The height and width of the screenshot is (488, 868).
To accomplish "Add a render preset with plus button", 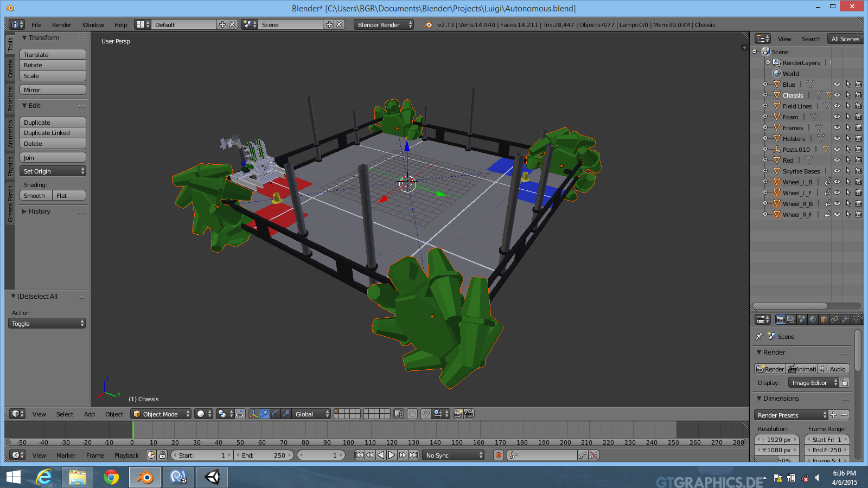I will coord(834,415).
